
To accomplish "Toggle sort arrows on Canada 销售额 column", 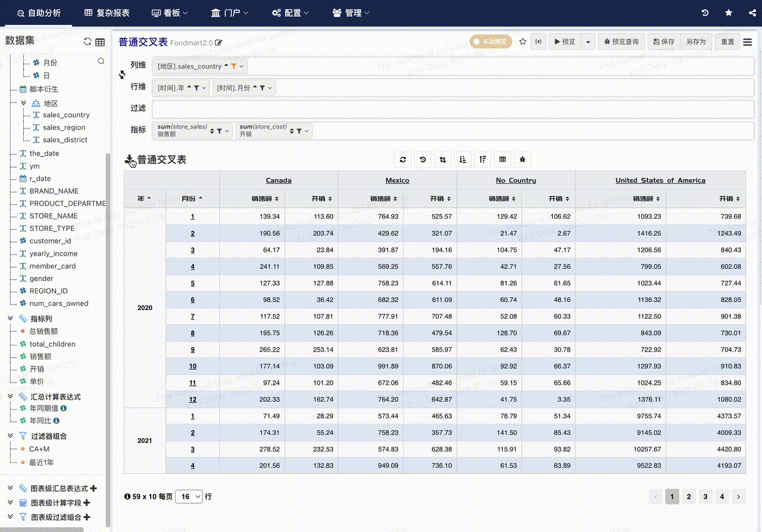I will [276, 199].
